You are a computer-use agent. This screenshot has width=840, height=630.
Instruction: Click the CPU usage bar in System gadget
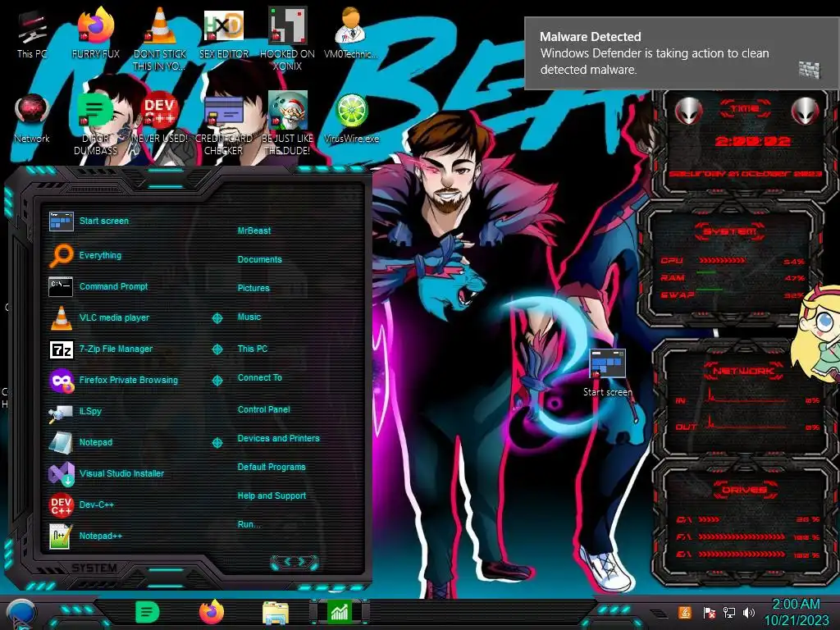pyautogui.click(x=721, y=260)
